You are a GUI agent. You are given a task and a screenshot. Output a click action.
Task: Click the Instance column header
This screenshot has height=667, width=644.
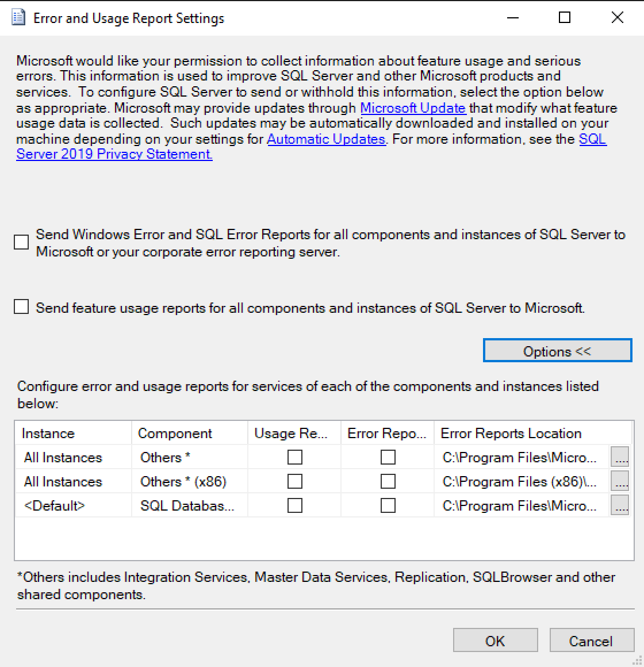click(48, 434)
